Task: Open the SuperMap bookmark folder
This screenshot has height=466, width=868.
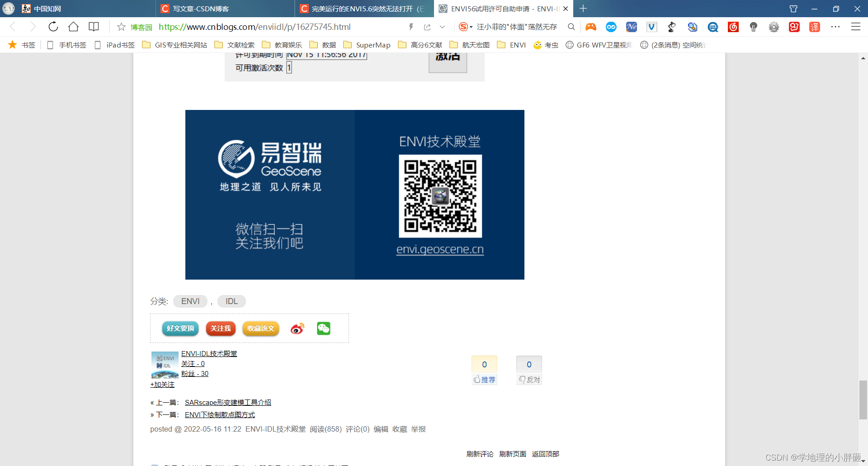Action: [x=367, y=45]
